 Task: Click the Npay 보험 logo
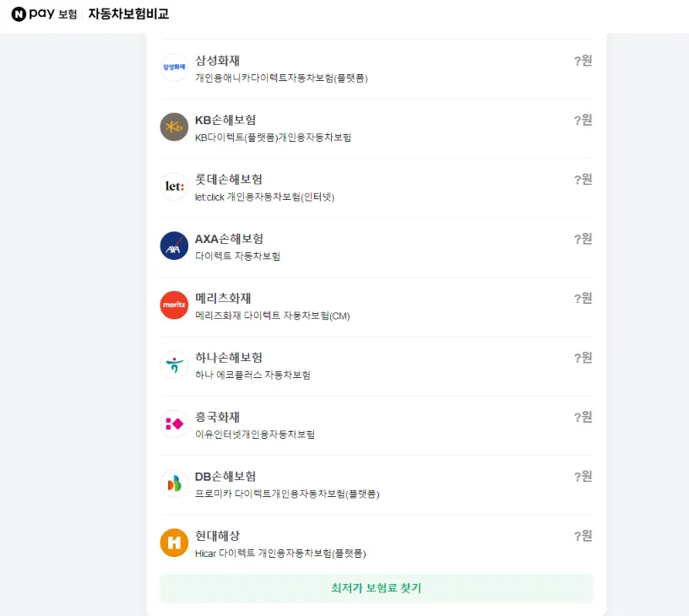coord(38,14)
